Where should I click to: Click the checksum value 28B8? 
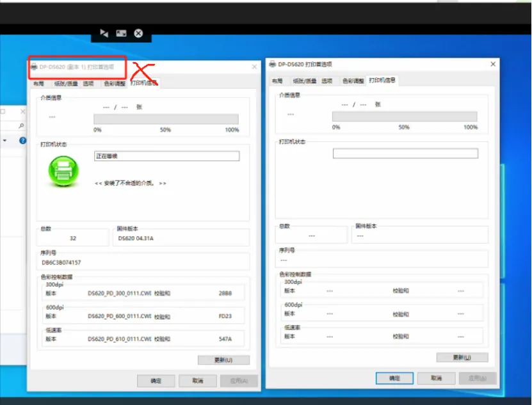[225, 294]
